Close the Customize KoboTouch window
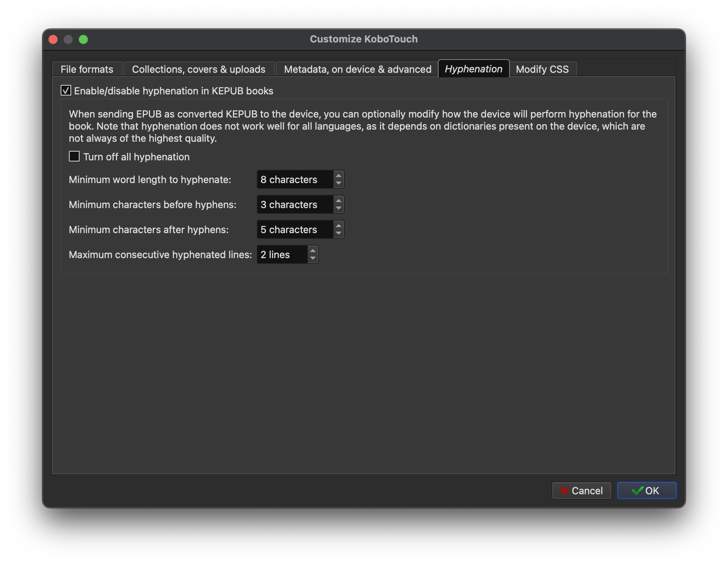 point(53,39)
